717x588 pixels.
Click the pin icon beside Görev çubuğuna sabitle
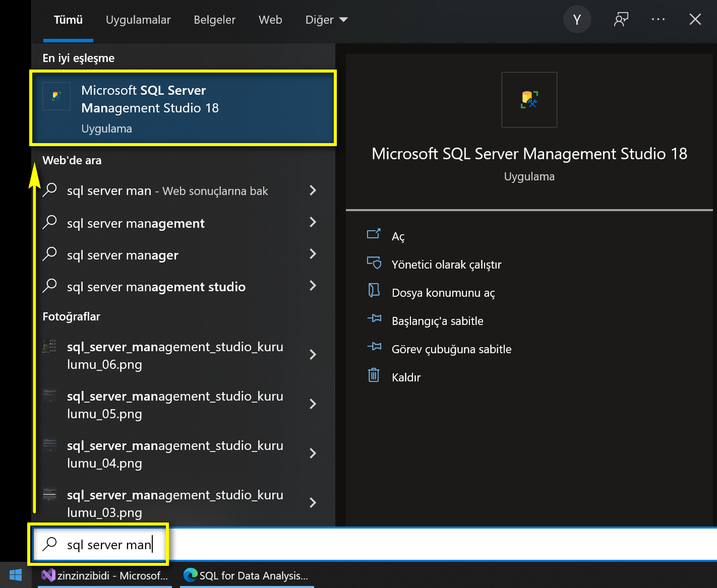[x=374, y=346]
